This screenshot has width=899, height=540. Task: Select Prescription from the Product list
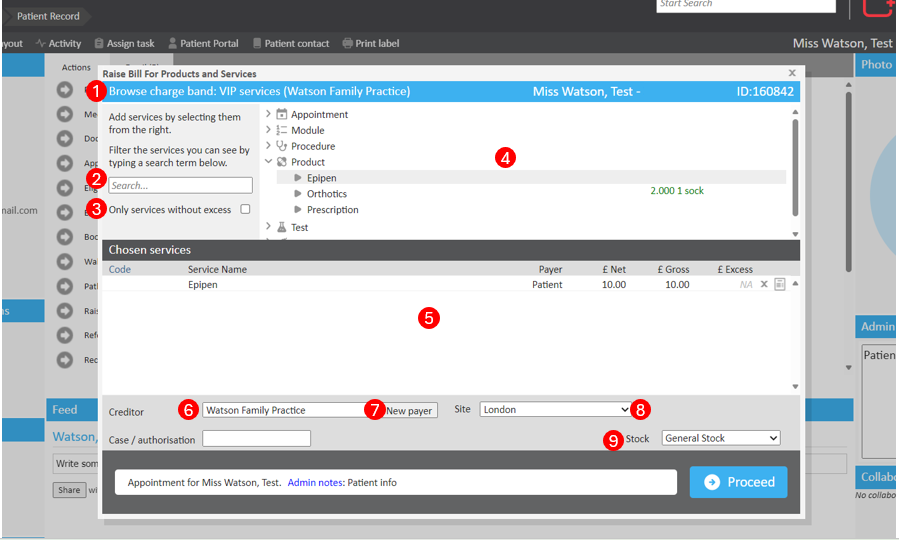click(332, 210)
